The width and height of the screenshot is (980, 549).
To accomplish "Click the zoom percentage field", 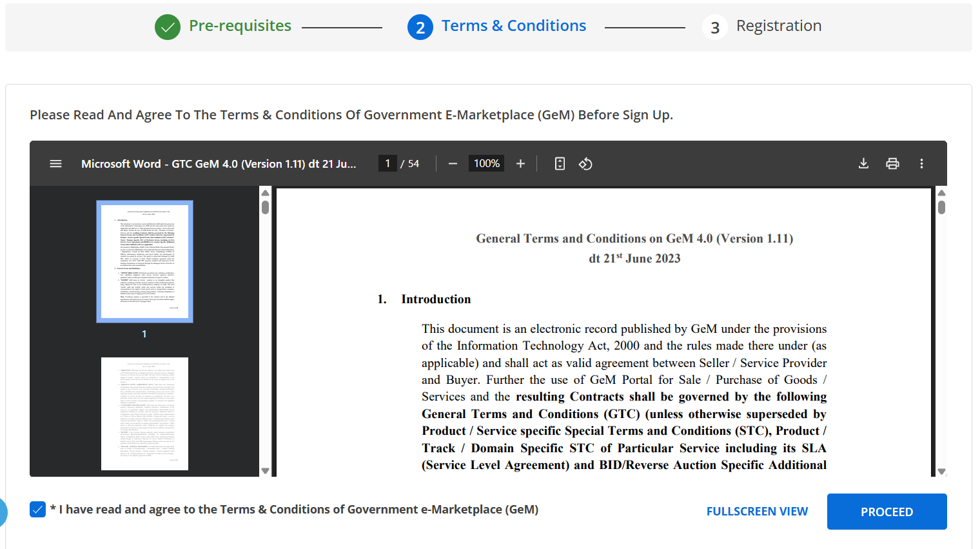I will (x=487, y=164).
